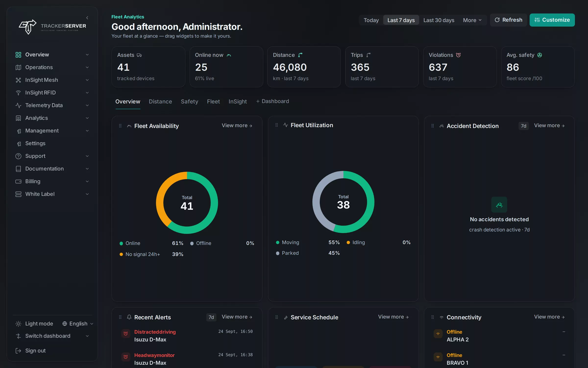The image size is (588, 368).
Task: Click Sign out in sidebar
Action: [x=31, y=351]
